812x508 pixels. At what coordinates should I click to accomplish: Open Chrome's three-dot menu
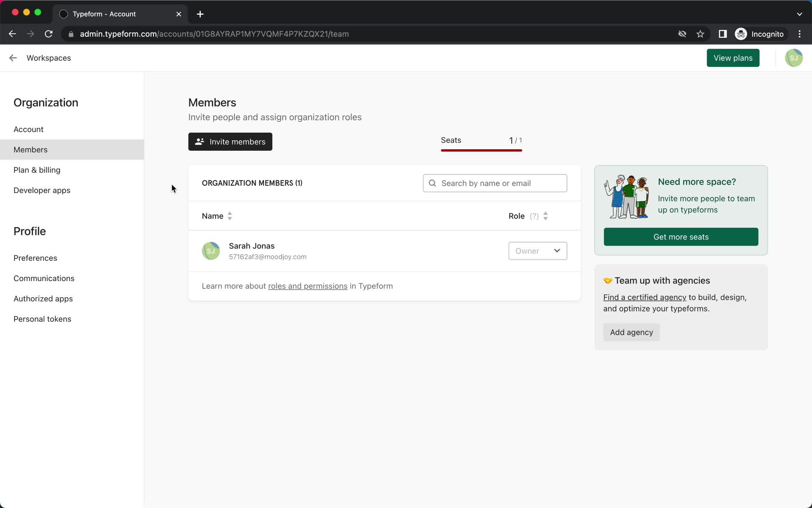[799, 34]
